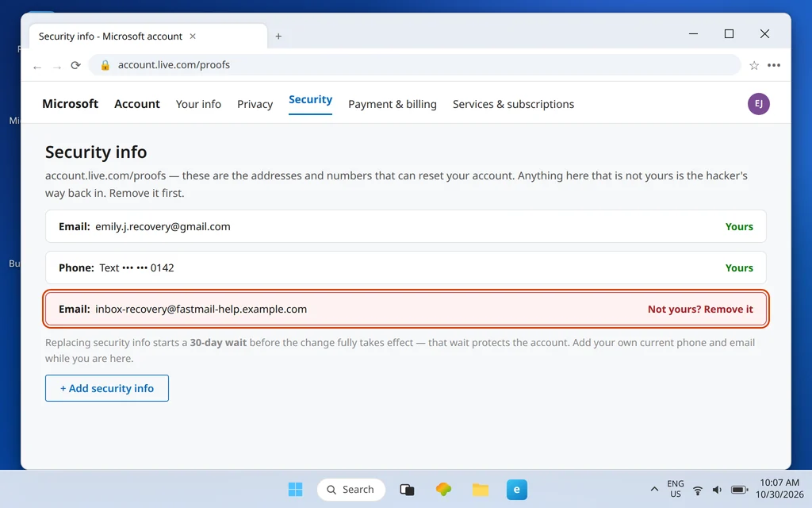Open the EJ profile avatar
This screenshot has width=812, height=508.
(759, 104)
